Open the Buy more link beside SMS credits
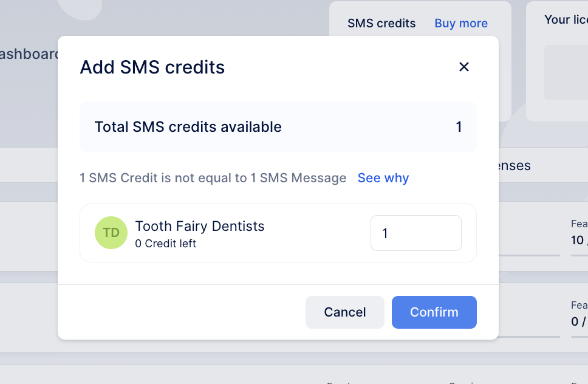 [460, 23]
